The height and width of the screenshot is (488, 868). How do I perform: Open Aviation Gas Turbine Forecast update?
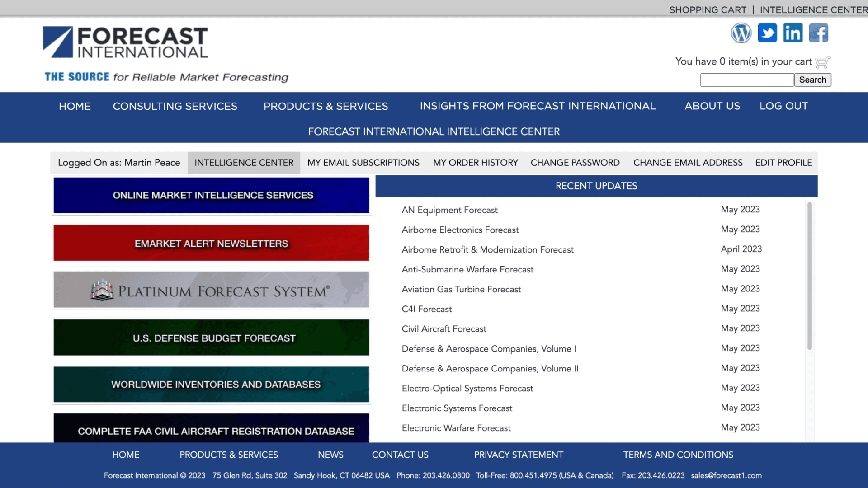(461, 290)
